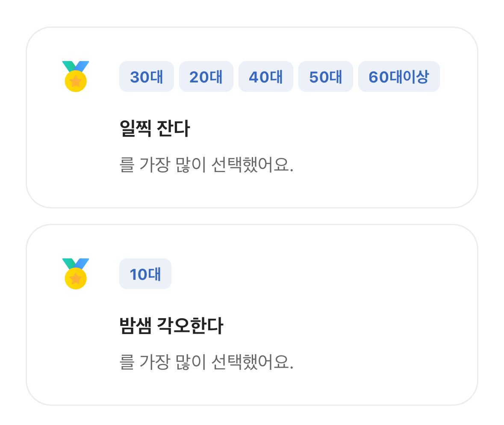Image resolution: width=504 pixels, height=425 pixels.
Task: Click the orange star on the top medal
Action: (76, 81)
